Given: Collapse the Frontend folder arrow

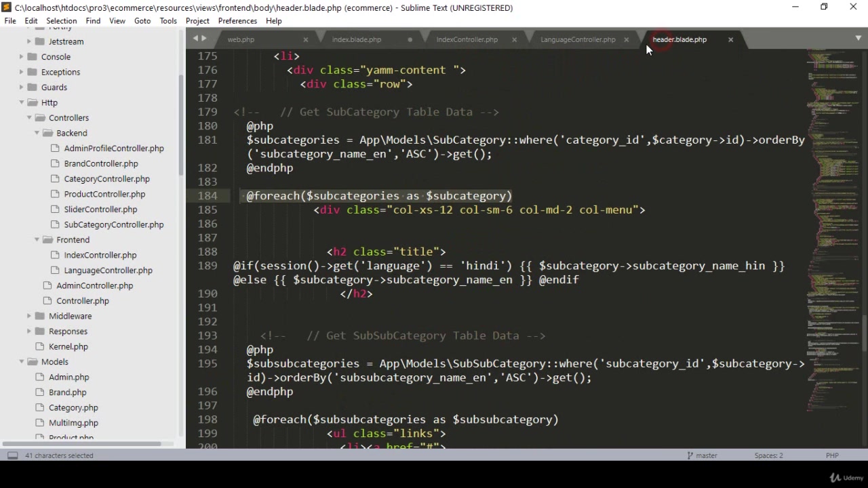Looking at the screenshot, I should [x=37, y=239].
